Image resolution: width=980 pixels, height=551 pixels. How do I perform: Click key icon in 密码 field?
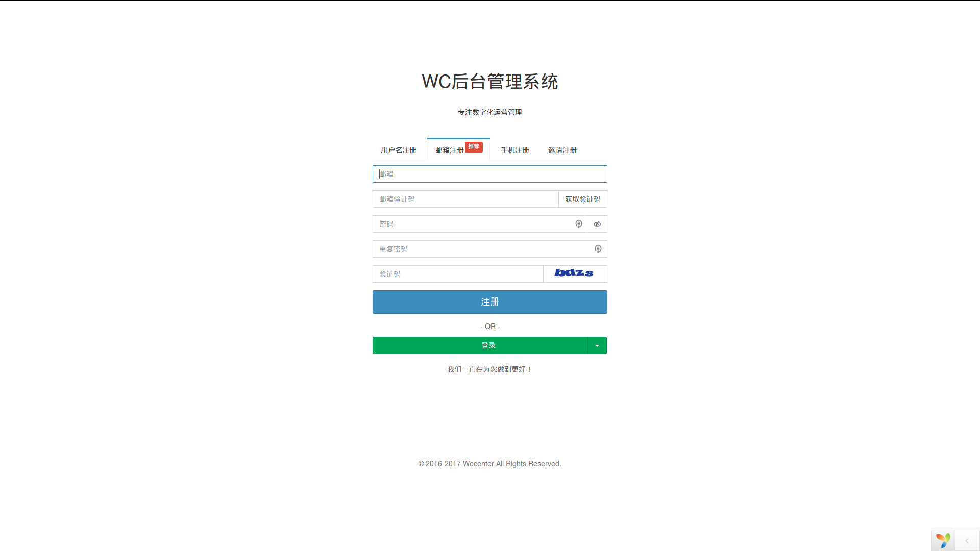pyautogui.click(x=578, y=224)
